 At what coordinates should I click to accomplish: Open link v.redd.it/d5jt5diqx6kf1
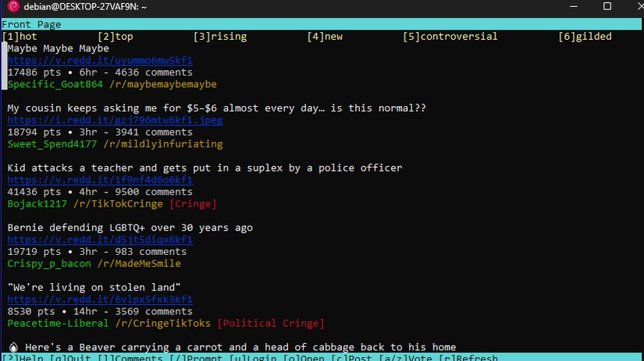click(100, 239)
